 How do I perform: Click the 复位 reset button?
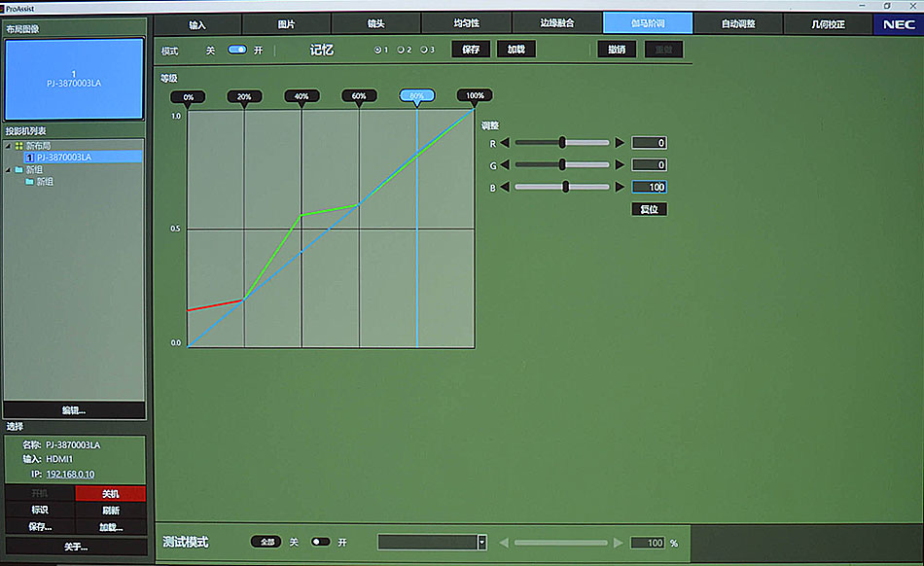(x=649, y=209)
